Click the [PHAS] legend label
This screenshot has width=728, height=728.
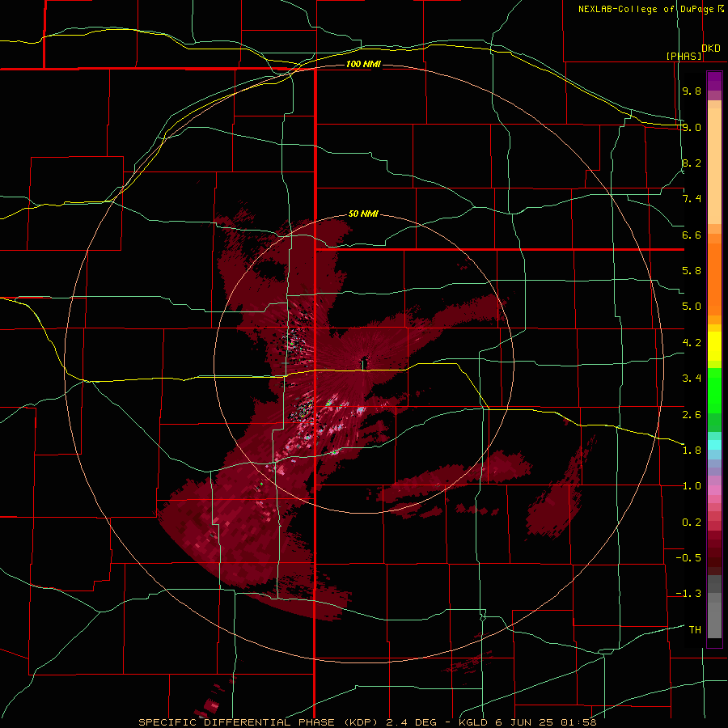[x=684, y=56]
